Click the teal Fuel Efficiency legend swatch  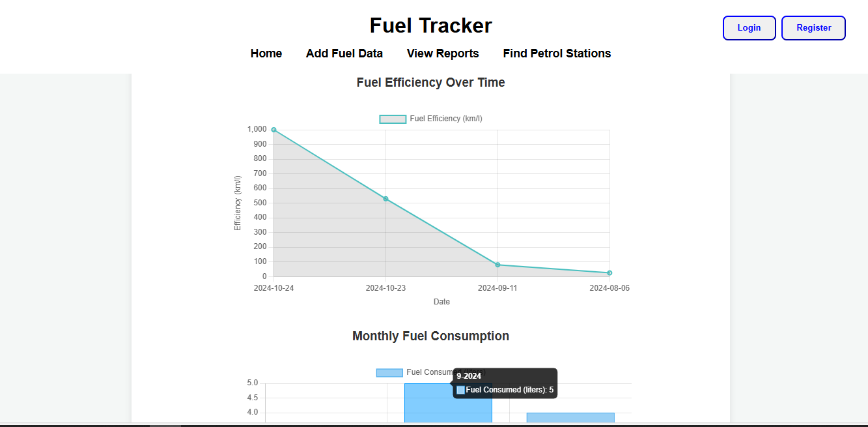coord(393,119)
